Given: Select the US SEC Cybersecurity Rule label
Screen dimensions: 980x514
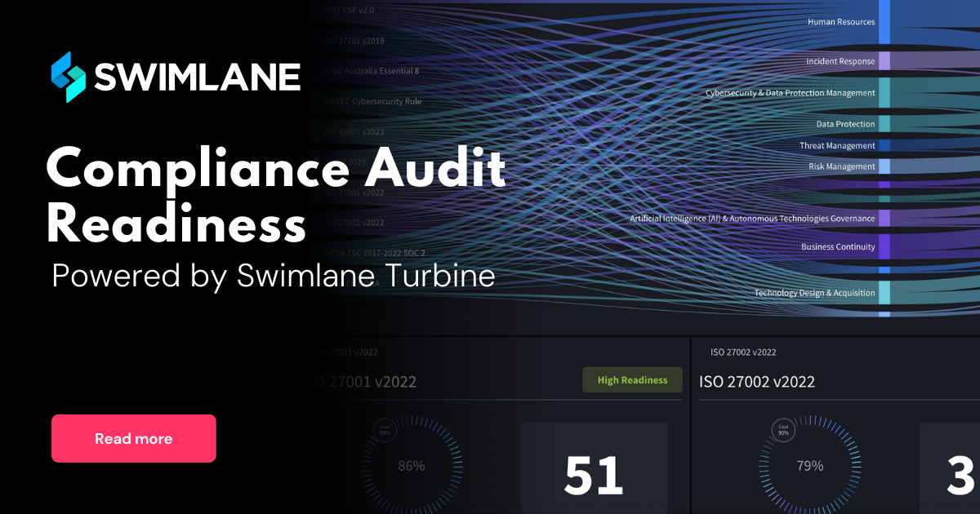Looking at the screenshot, I should point(372,102).
